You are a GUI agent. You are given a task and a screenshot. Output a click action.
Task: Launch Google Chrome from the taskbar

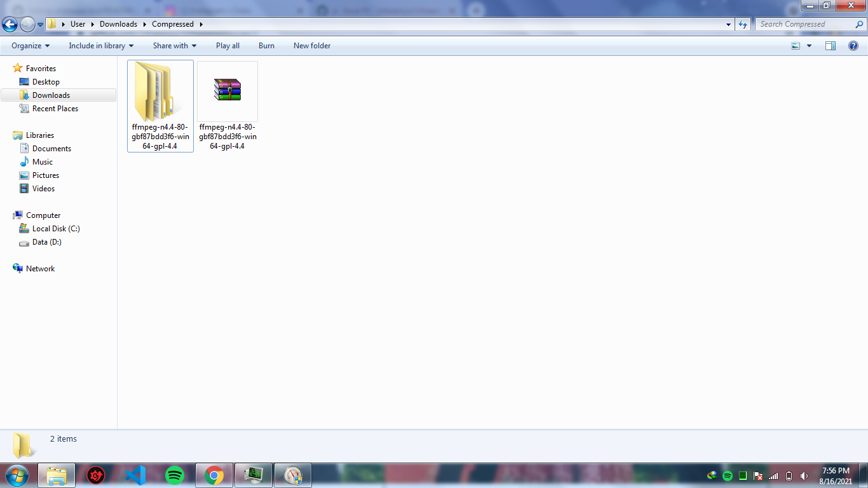[214, 475]
